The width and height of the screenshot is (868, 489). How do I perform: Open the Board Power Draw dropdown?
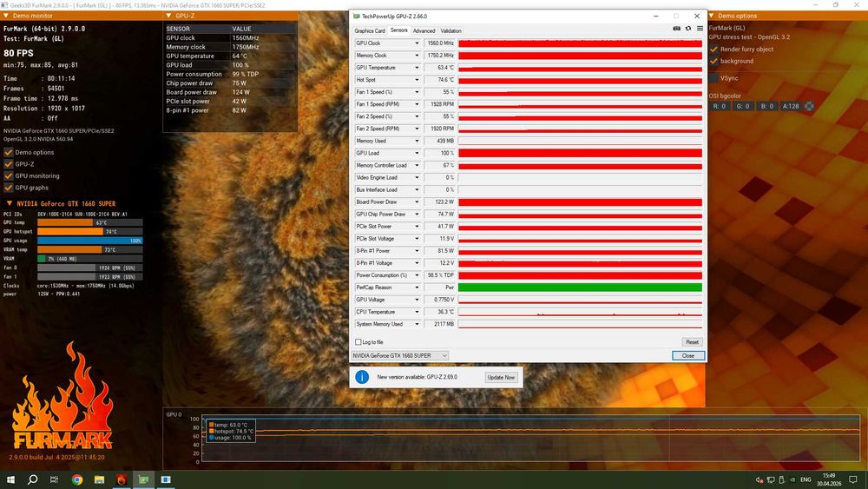[x=417, y=202]
